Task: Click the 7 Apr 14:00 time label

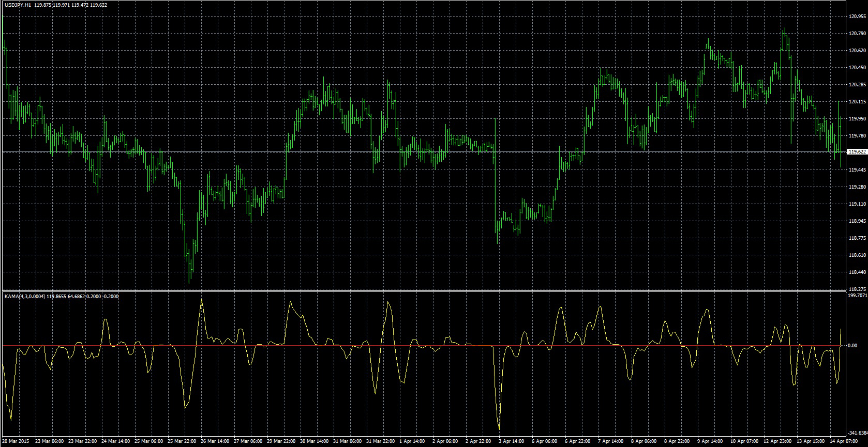Action: [610, 441]
